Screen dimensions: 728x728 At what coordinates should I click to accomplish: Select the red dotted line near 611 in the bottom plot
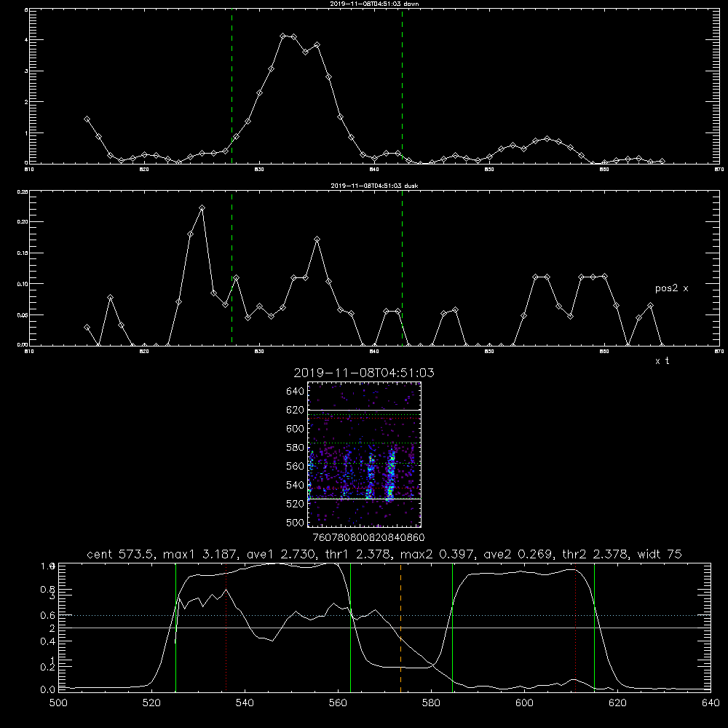pos(576,628)
